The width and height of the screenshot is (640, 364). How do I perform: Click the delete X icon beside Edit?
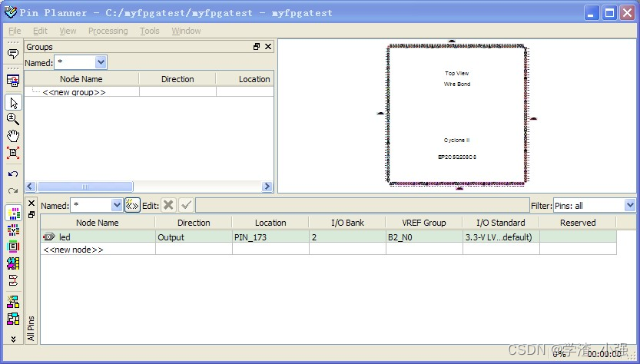[168, 205]
